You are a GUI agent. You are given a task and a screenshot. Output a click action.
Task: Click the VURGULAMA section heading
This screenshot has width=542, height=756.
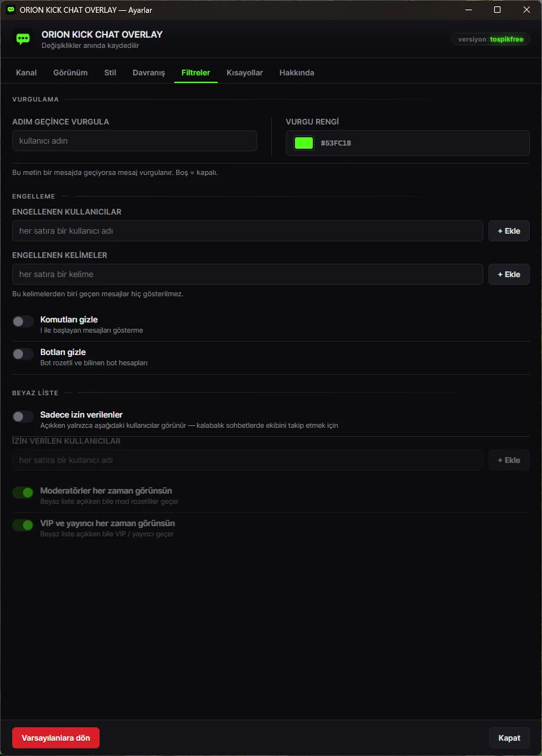pyautogui.click(x=36, y=100)
